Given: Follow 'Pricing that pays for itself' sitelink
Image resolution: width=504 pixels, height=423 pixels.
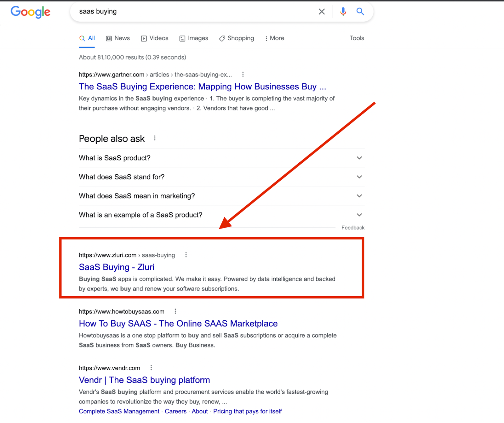Looking at the screenshot, I should point(248,411).
